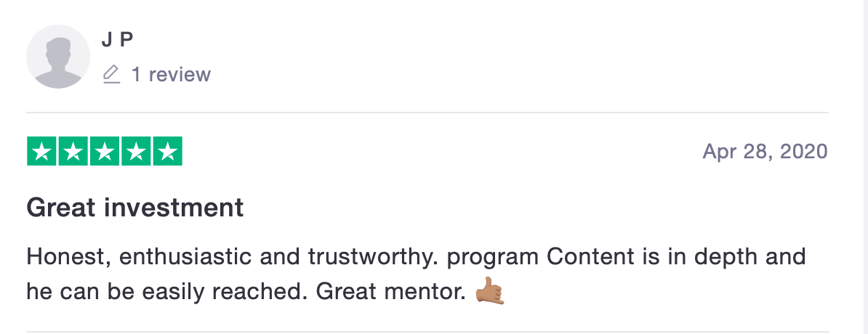Click the pencil icon beside review count
This screenshot has height=334, width=868.
111,74
